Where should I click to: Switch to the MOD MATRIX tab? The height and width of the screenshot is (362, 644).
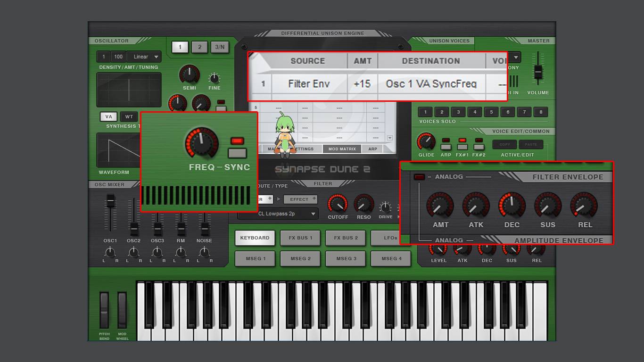pos(342,149)
